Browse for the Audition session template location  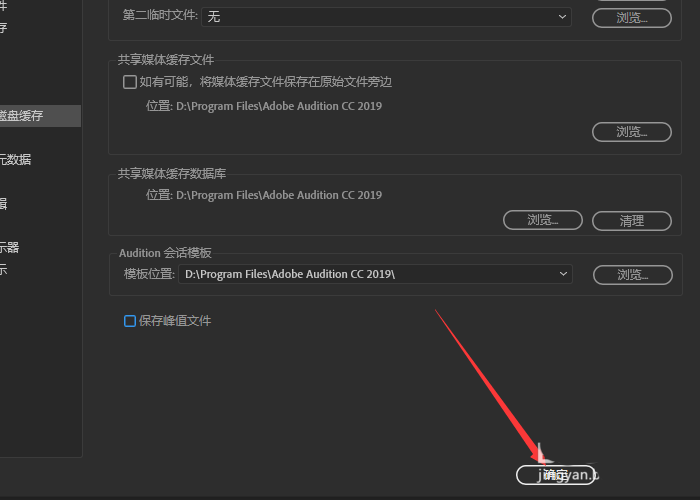point(633,275)
